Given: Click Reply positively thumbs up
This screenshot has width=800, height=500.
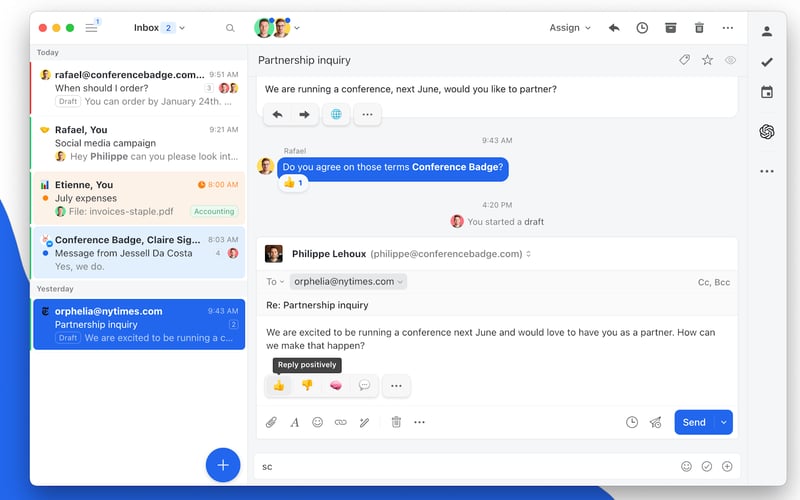Looking at the screenshot, I should click(279, 386).
